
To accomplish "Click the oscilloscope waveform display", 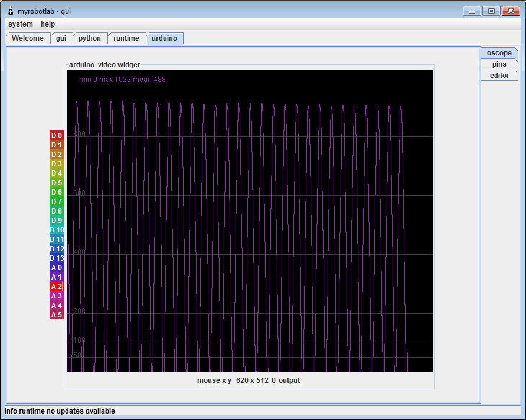I will point(250,221).
